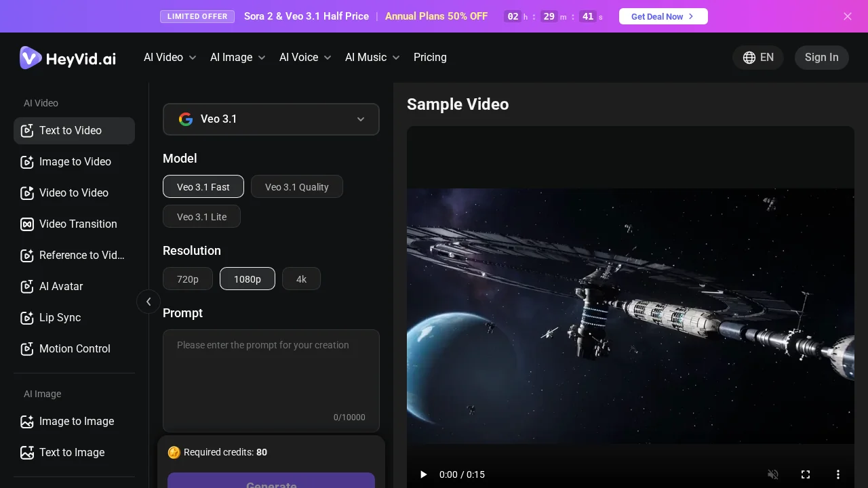Screen dimensions: 868x488
Task: Expand the AI Music menu
Action: pyautogui.click(x=372, y=58)
